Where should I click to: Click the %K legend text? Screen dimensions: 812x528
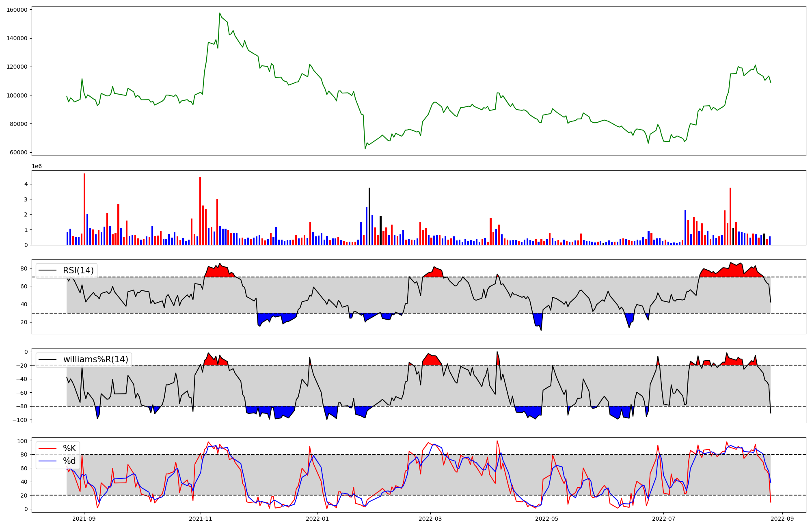click(69, 448)
